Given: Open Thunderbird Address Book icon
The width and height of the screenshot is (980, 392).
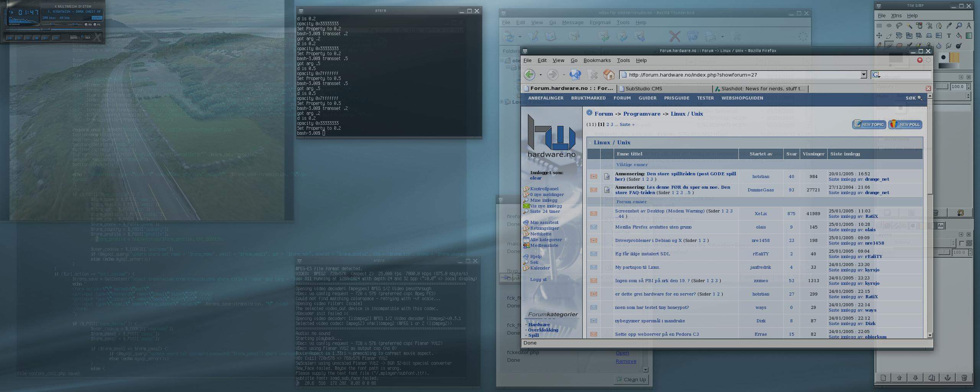Looking at the screenshot, I should (x=550, y=36).
